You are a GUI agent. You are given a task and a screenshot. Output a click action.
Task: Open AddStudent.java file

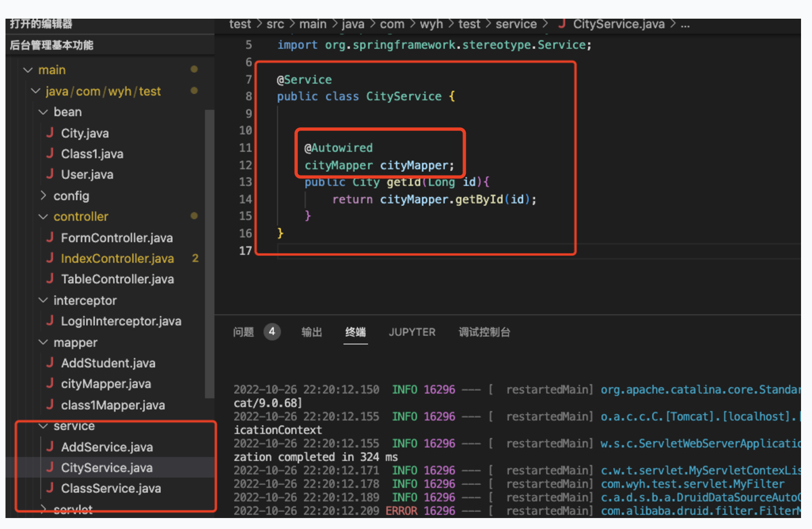108,363
